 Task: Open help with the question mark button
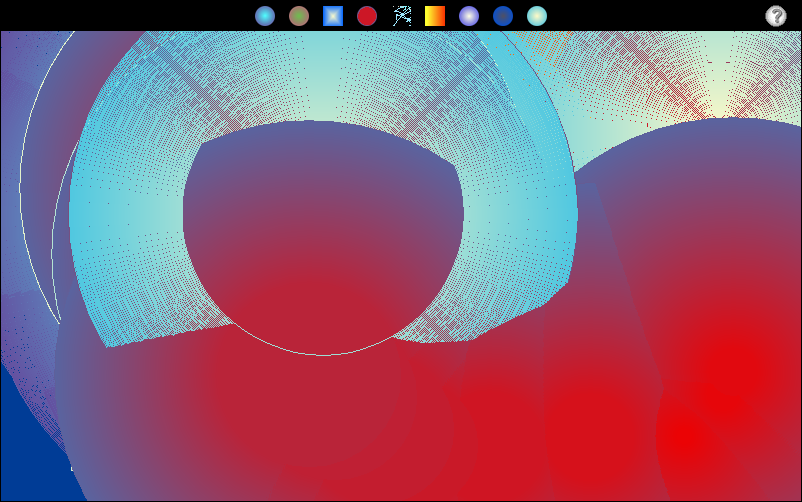pos(775,16)
